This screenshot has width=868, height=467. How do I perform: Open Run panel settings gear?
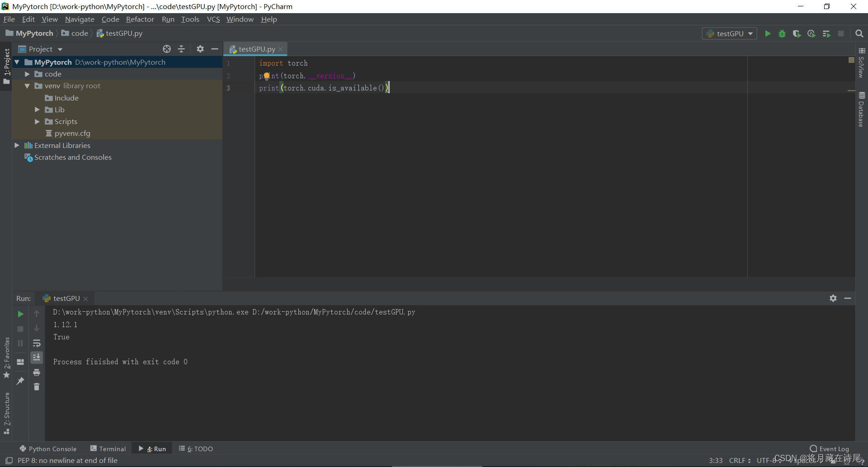coord(833,298)
